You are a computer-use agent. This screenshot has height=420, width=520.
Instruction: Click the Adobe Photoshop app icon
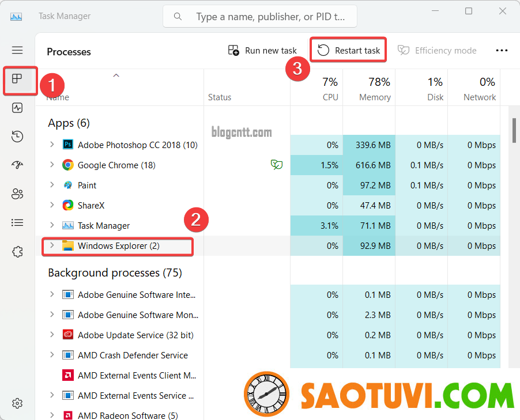point(68,145)
